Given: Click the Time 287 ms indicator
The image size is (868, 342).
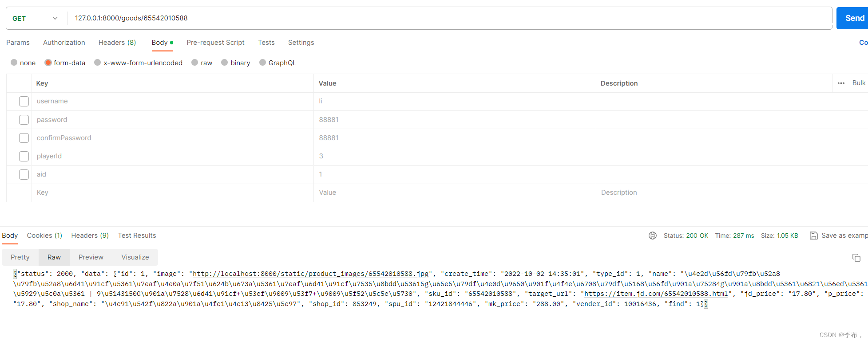Looking at the screenshot, I should point(734,236).
